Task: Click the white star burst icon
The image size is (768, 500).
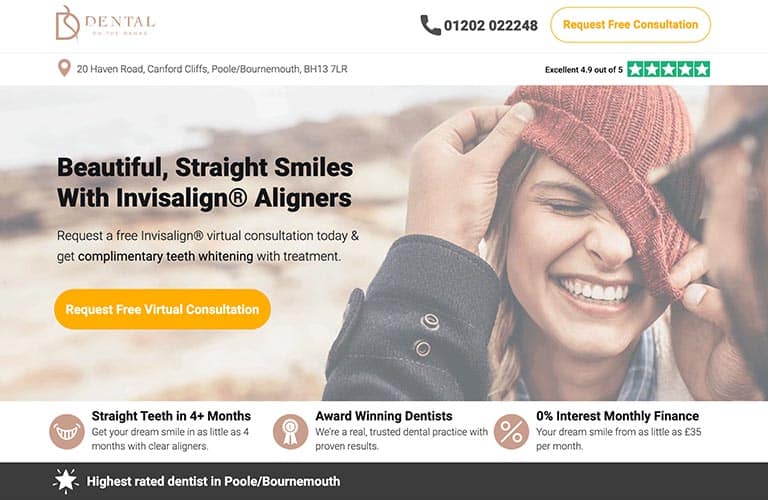Action: (x=66, y=481)
